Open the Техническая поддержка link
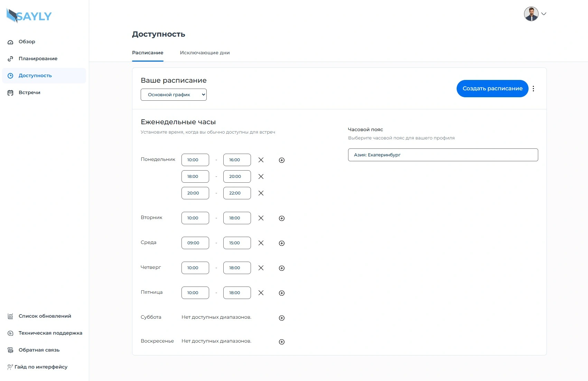Screen dimensions: 588x381 coord(50,333)
